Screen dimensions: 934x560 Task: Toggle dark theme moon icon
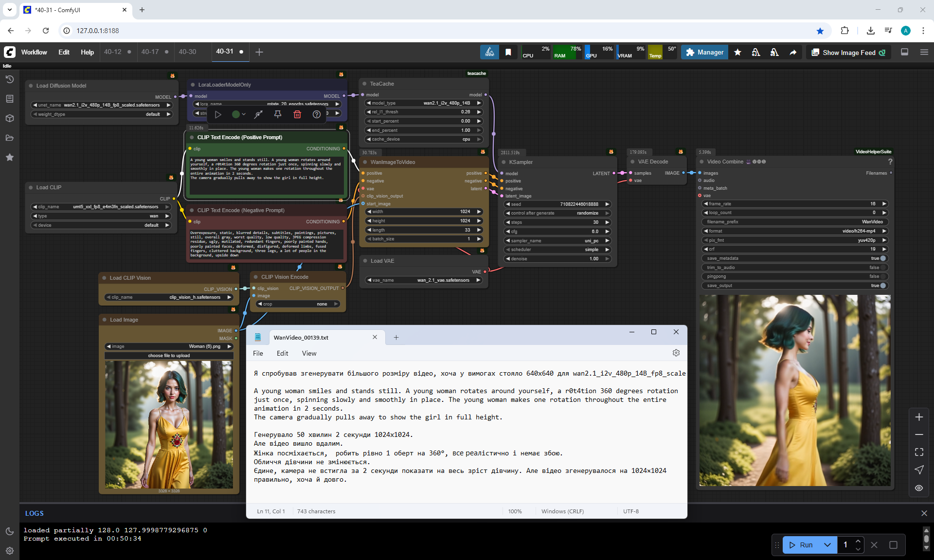coord(10,531)
